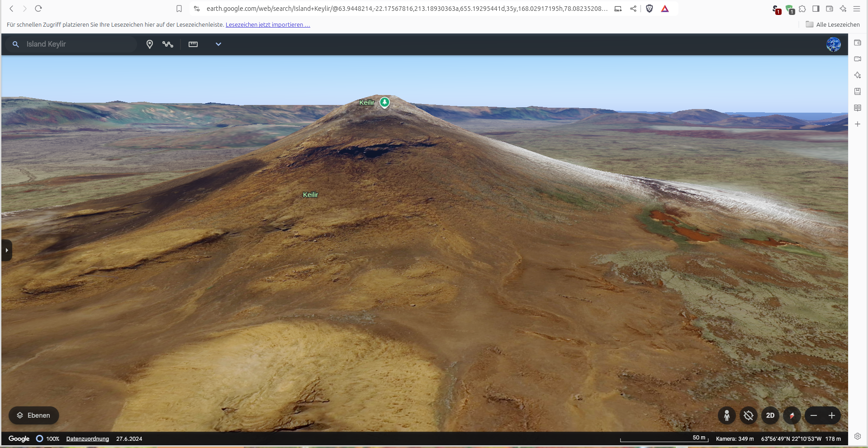868x448 pixels.
Task: Add a sidebar item with plus icon
Action: click(858, 124)
